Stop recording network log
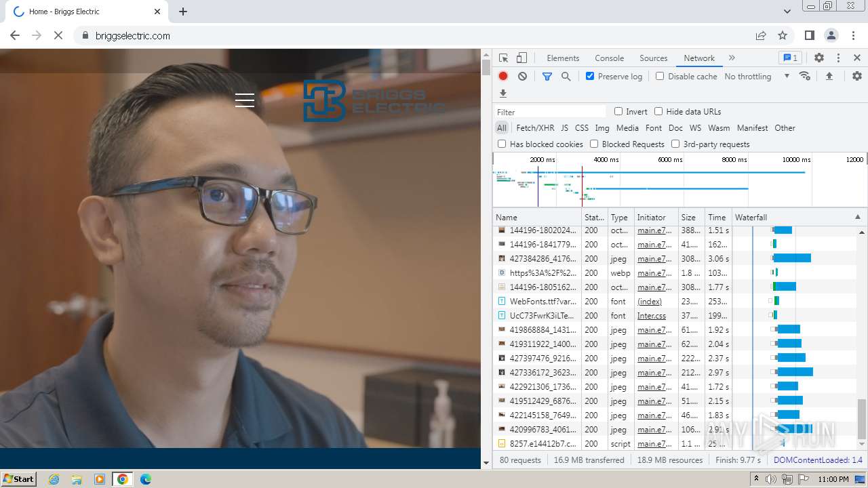This screenshot has width=868, height=488. [x=503, y=77]
